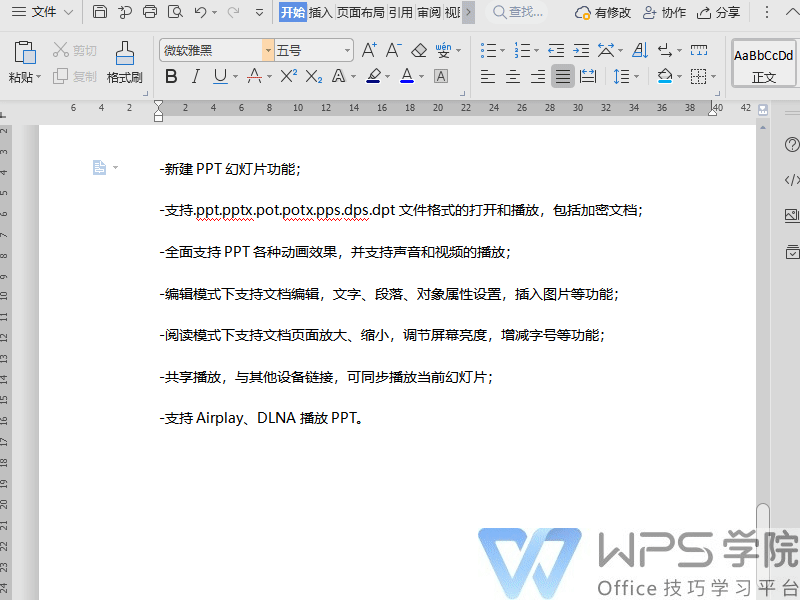Switch to the 插入 ribbon tab
This screenshot has width=800, height=600.
(322, 13)
